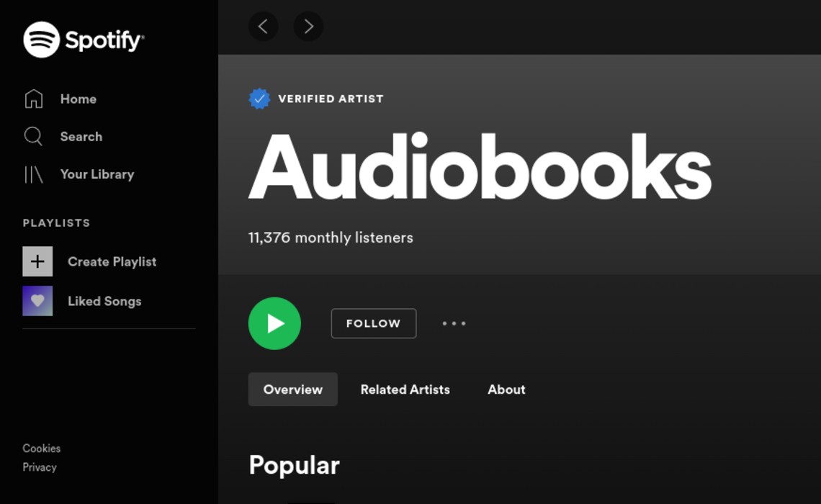Open the three-dot more options menu
821x504 pixels.
coord(454,323)
